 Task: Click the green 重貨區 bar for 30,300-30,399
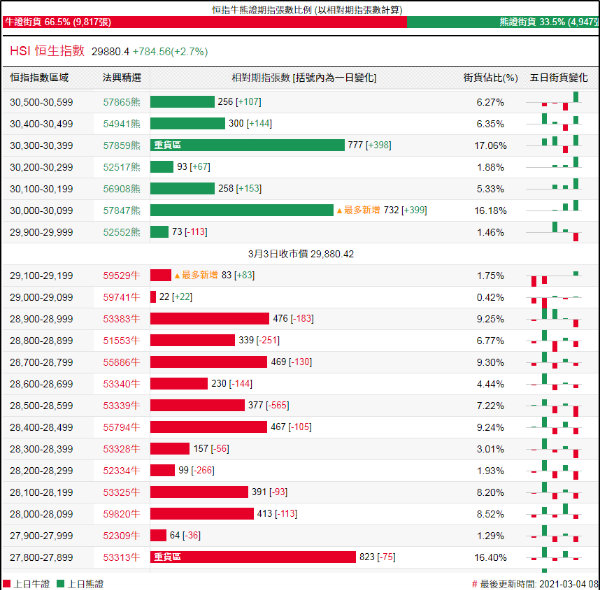[247, 145]
